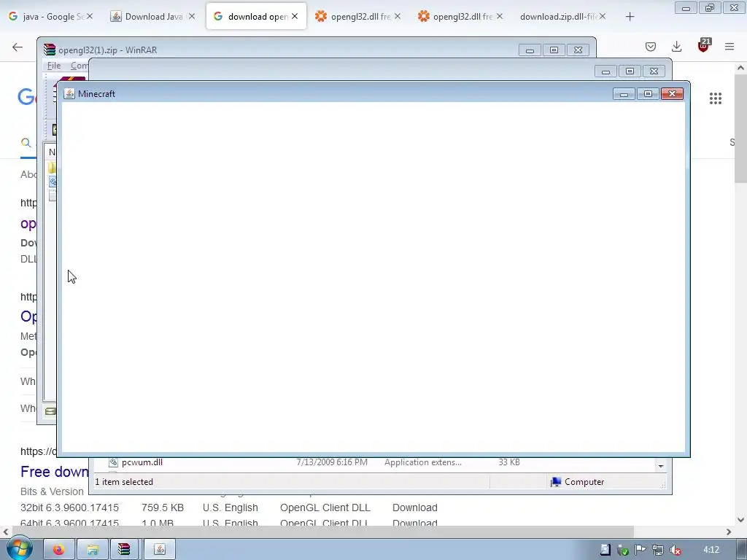Close the Minecraft window

[x=672, y=94]
